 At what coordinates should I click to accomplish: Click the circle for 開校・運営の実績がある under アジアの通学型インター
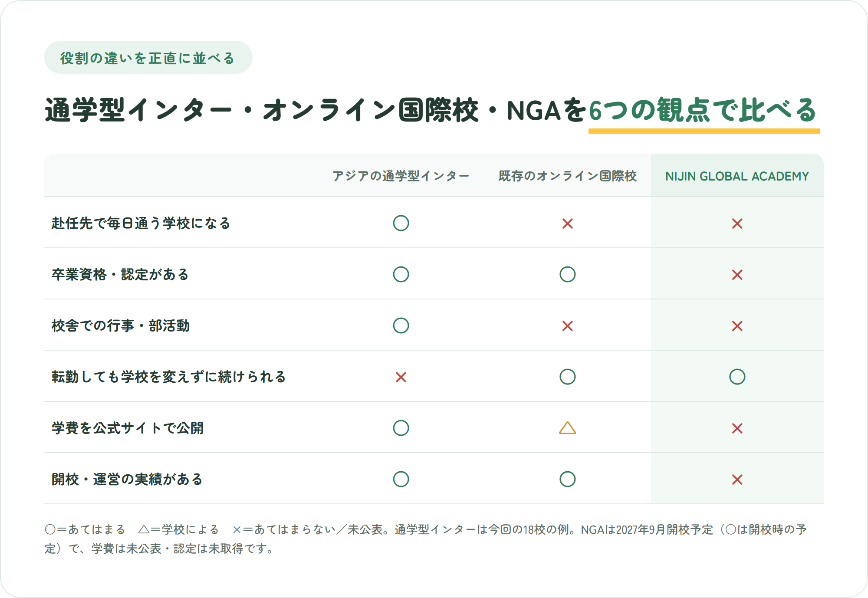click(x=401, y=479)
